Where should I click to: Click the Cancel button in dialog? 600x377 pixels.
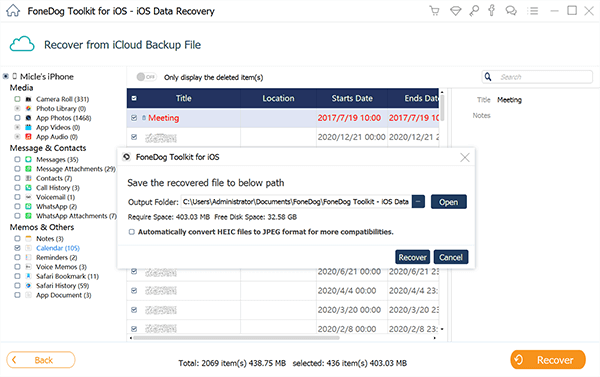[x=451, y=257]
